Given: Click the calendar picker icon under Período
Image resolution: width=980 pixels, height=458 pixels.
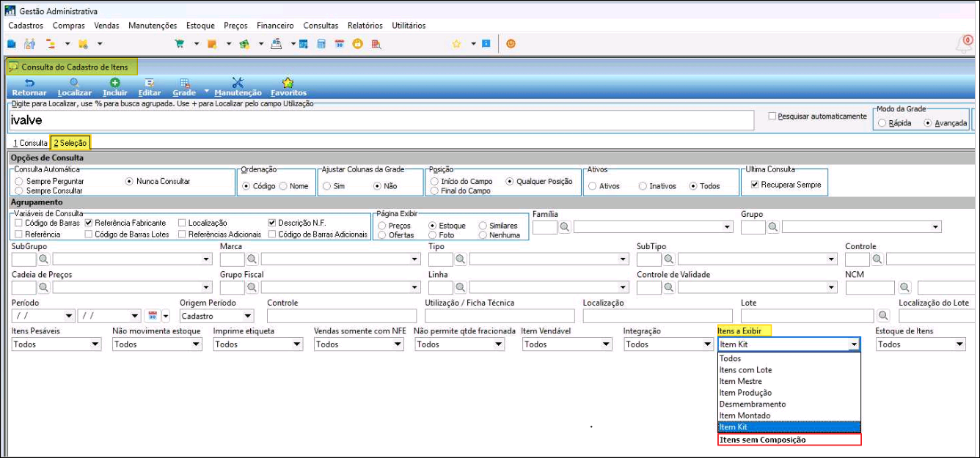Looking at the screenshot, I should pos(153,316).
